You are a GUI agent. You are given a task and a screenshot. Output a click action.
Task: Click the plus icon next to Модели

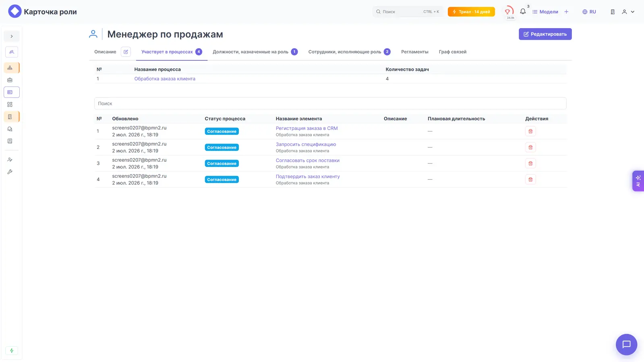click(x=566, y=12)
